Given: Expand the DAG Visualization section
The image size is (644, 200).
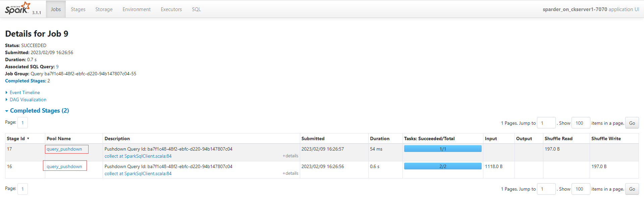Looking at the screenshot, I should pyautogui.click(x=28, y=99).
